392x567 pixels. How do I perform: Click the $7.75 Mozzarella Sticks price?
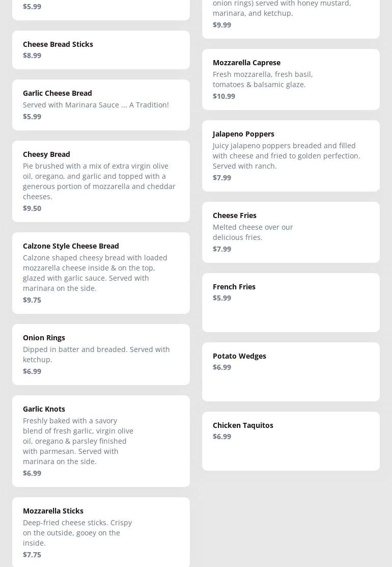(x=32, y=554)
